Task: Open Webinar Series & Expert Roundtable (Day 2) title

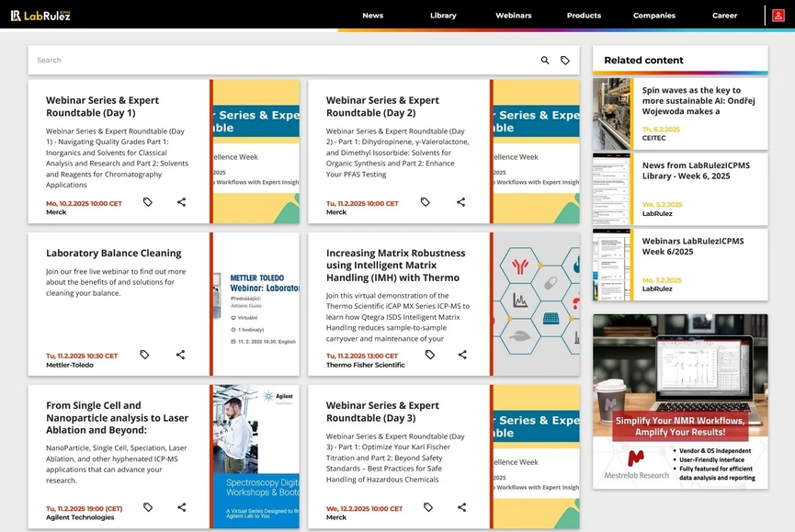Action: (383, 107)
